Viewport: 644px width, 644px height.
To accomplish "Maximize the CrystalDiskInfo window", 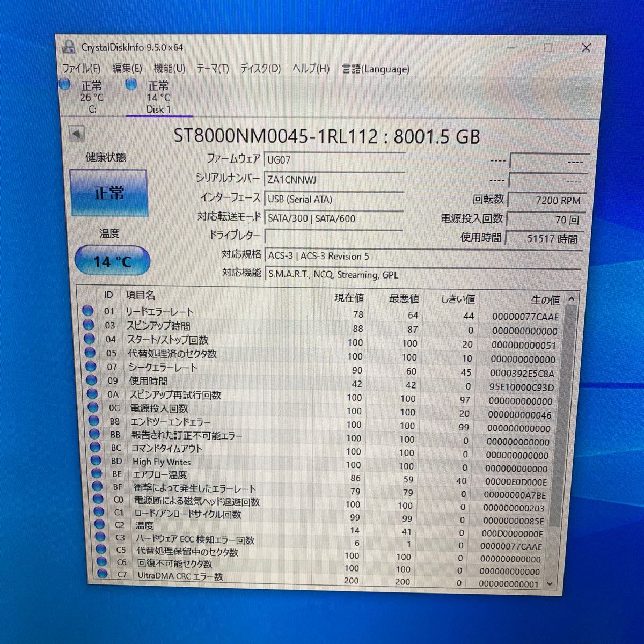I will point(548,48).
